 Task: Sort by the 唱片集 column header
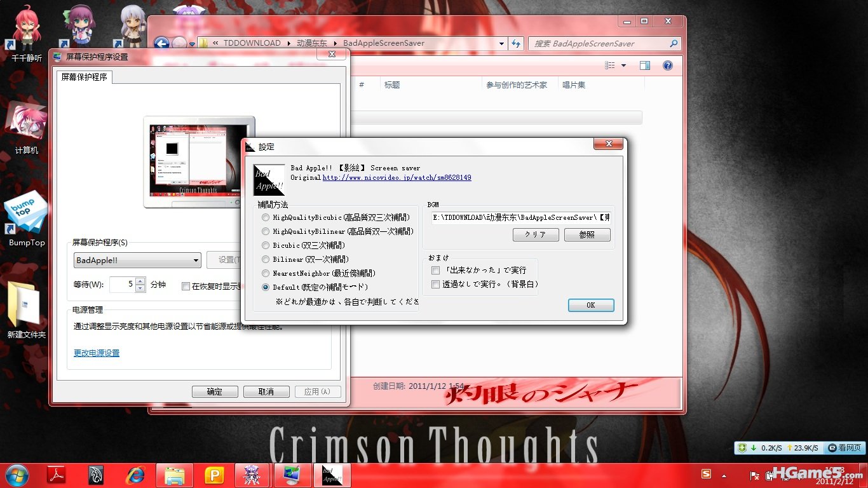tap(574, 85)
